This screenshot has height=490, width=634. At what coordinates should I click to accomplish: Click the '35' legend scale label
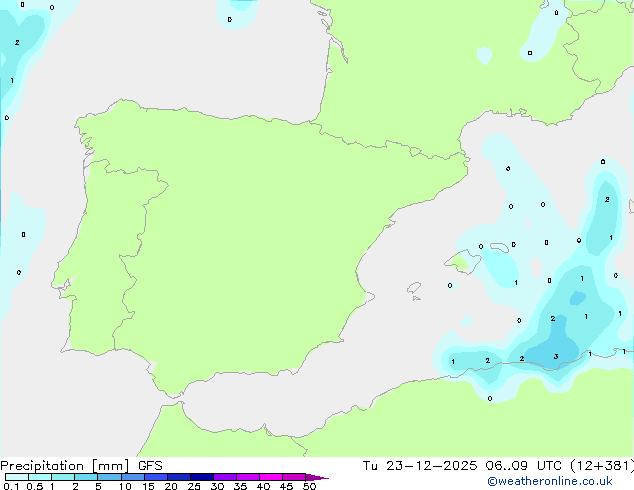(240, 486)
